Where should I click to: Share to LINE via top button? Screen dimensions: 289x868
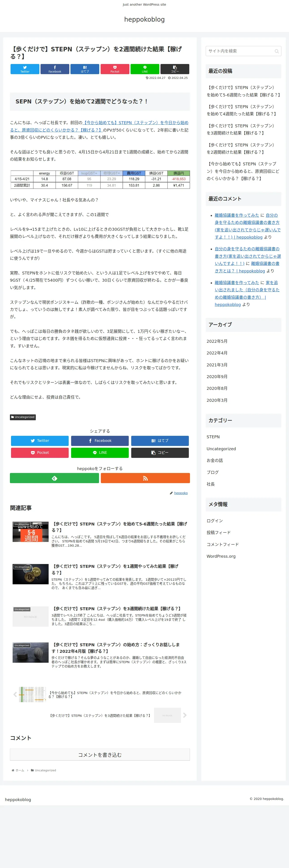145,69
